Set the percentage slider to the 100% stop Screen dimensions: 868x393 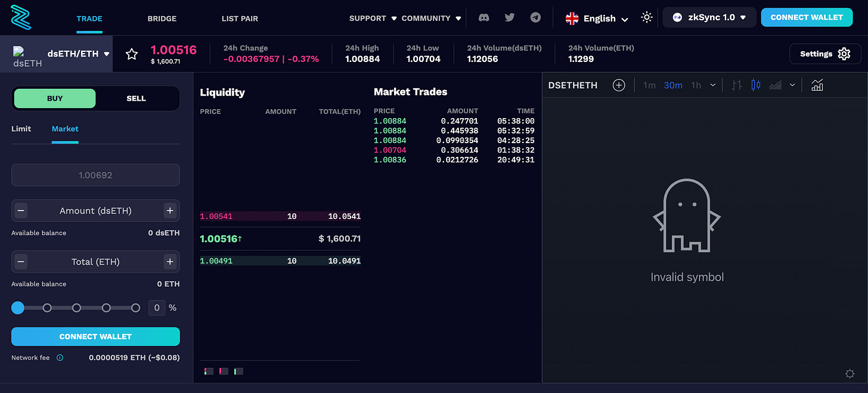click(x=135, y=308)
